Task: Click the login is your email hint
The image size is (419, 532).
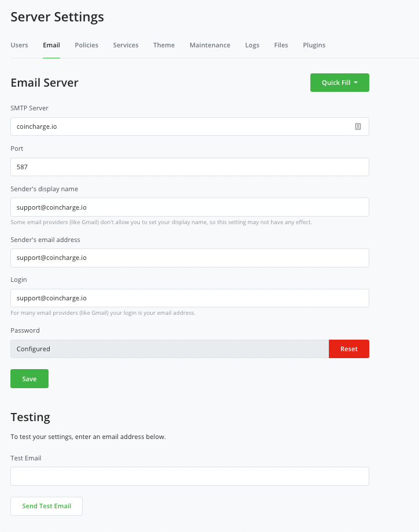Action: (103, 313)
